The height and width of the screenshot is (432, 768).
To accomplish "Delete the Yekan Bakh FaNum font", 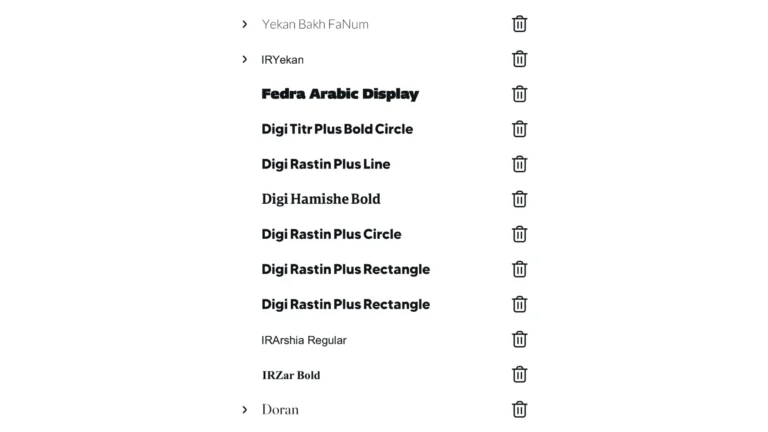I will click(x=519, y=24).
